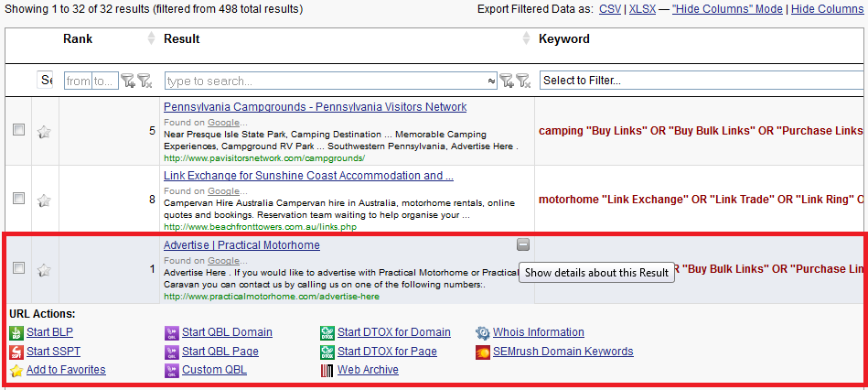Open Link Exchange for Sunshine Coast title
868x390 pixels.
coord(309,176)
